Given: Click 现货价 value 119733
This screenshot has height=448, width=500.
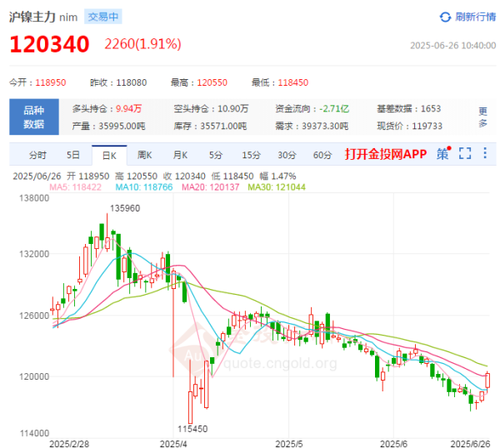Looking at the screenshot, I should pyautogui.click(x=427, y=127).
